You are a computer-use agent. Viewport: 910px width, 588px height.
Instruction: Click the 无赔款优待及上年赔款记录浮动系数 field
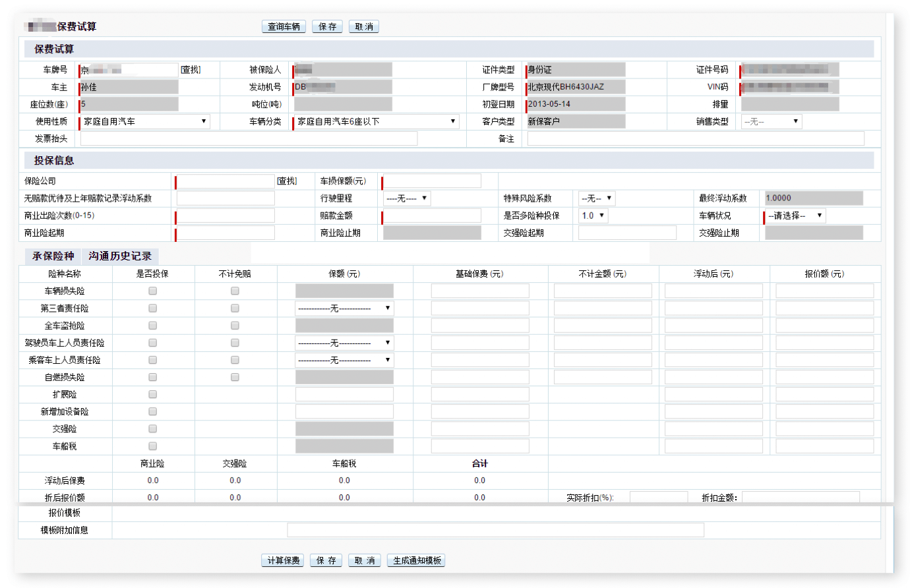pos(226,198)
